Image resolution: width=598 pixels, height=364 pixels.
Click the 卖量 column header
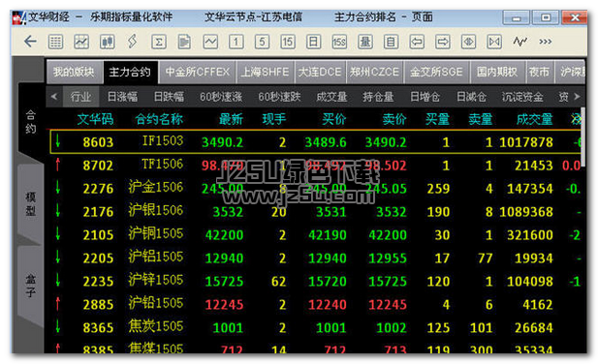pos(481,119)
